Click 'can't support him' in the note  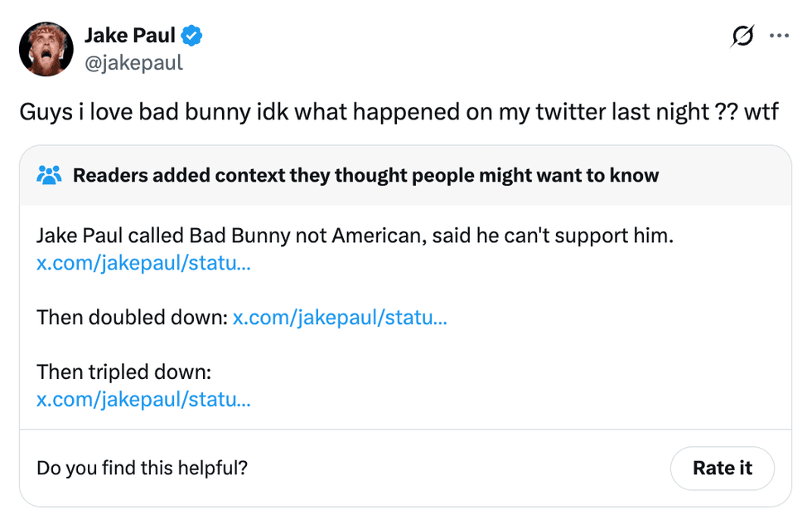tap(596, 236)
